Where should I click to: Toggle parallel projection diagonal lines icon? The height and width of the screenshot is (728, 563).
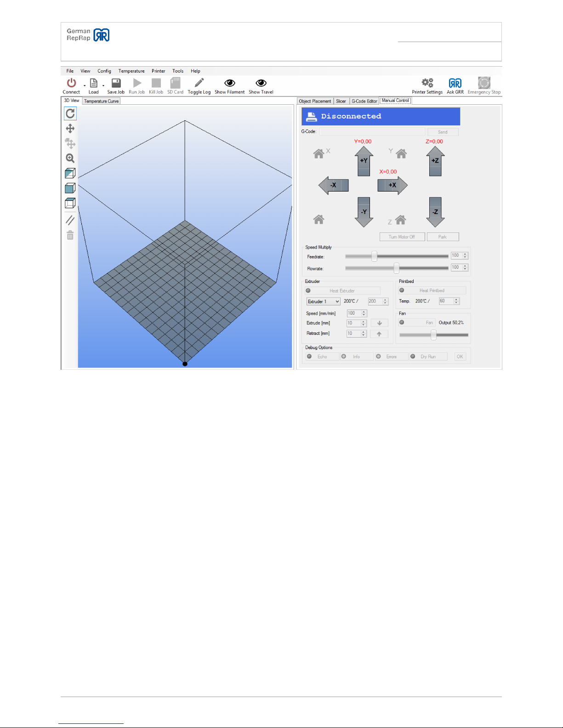pos(70,220)
